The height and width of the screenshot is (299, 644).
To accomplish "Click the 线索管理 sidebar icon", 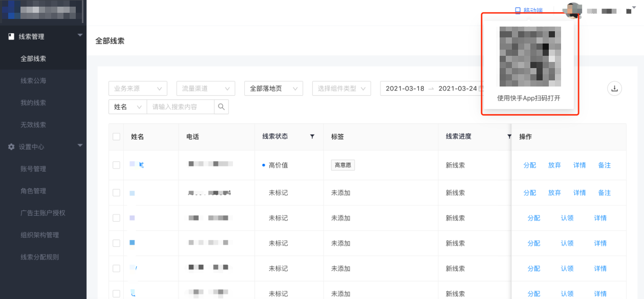I will pyautogui.click(x=11, y=37).
